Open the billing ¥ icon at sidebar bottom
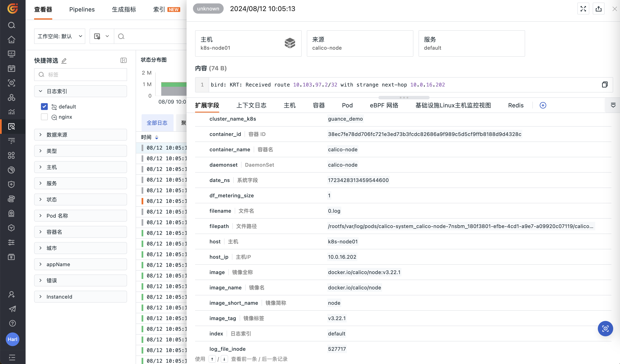Viewport: 620px width, 364px height. coord(12,257)
